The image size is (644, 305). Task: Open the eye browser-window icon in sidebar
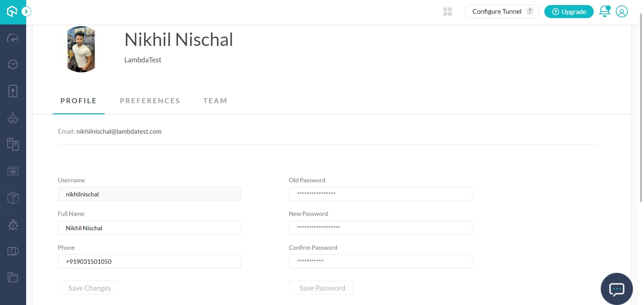[x=13, y=171]
